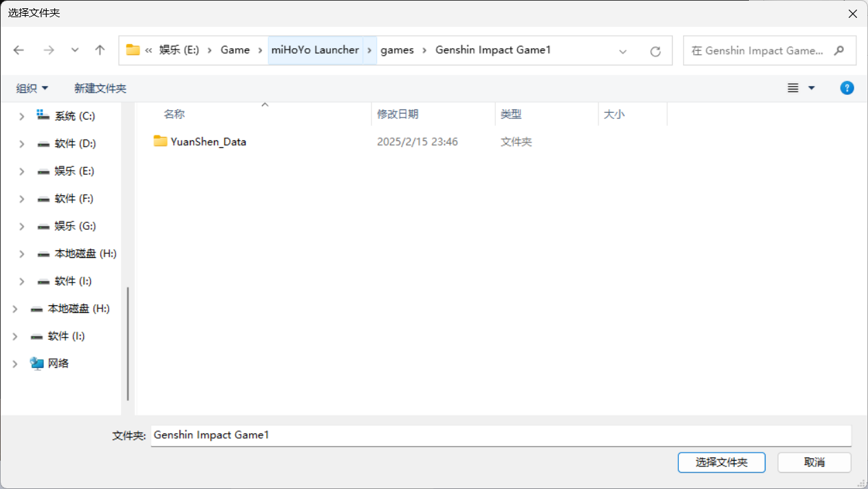Viewport: 868px width, 489px height.
Task: Go back to previous folder
Action: pos(19,50)
